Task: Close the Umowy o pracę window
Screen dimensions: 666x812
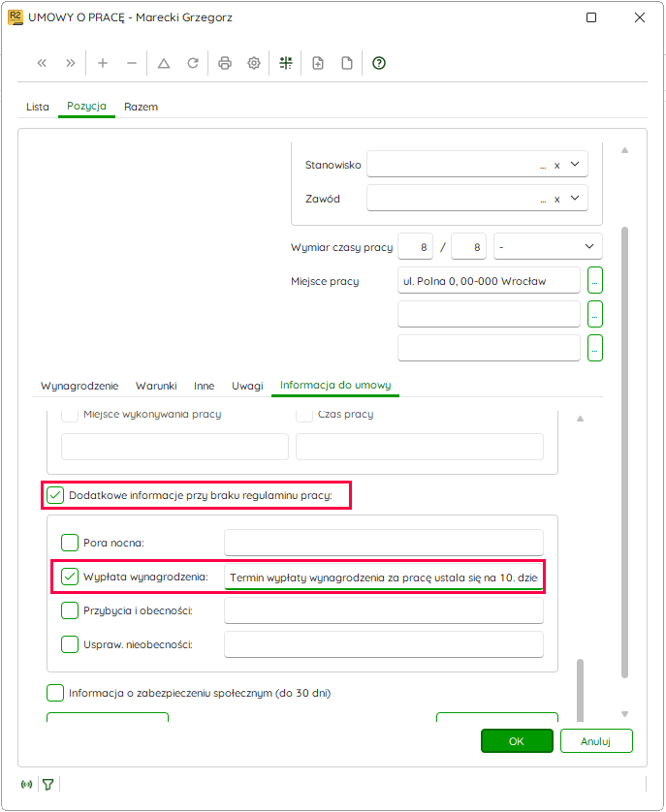Action: (640, 17)
